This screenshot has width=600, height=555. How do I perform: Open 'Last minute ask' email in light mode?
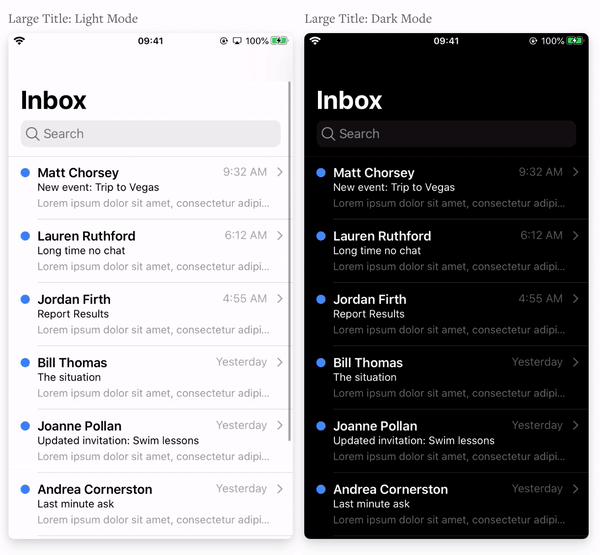tap(76, 504)
